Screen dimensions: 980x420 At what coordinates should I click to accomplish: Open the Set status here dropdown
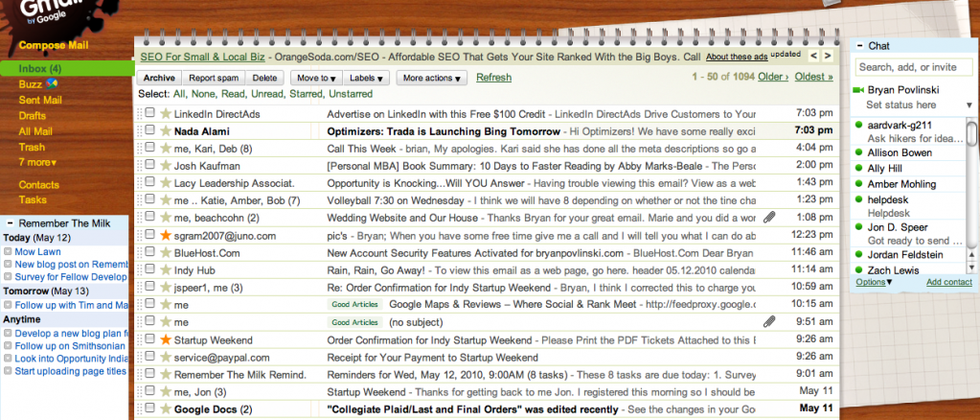click(969, 105)
